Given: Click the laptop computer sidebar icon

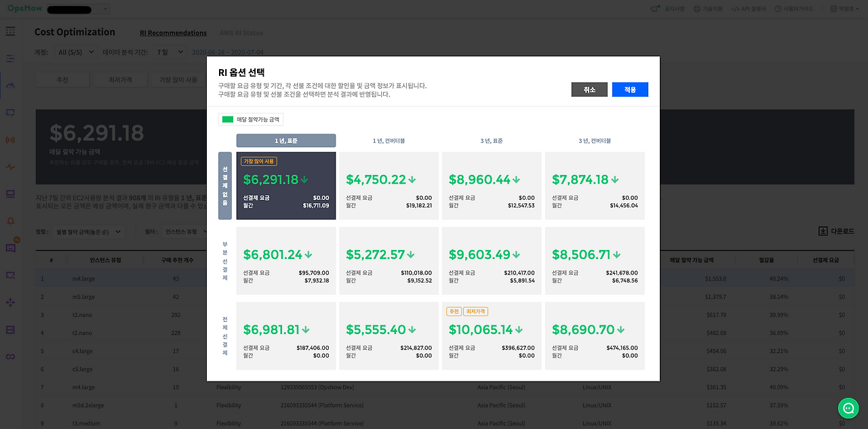Looking at the screenshot, I should (10, 194).
